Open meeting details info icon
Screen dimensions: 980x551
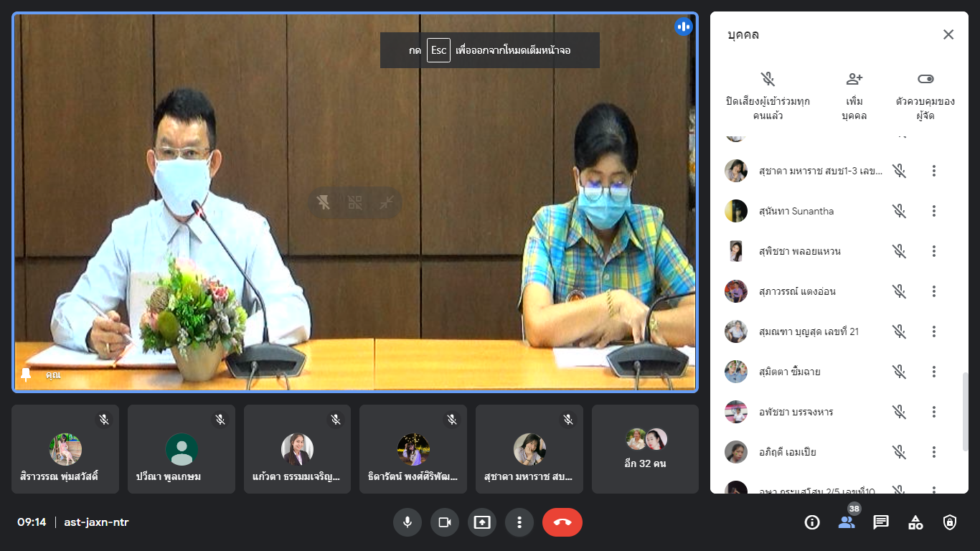pyautogui.click(x=812, y=522)
